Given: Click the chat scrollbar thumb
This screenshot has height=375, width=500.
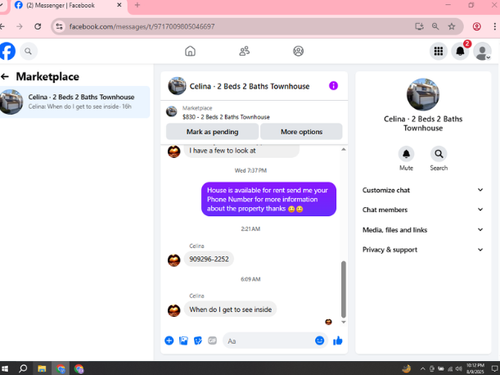Looking at the screenshot, I should (343, 289).
